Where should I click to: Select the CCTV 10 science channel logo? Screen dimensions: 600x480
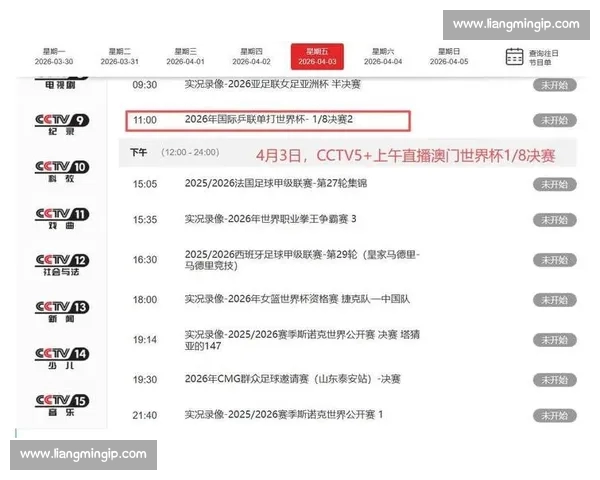point(62,171)
